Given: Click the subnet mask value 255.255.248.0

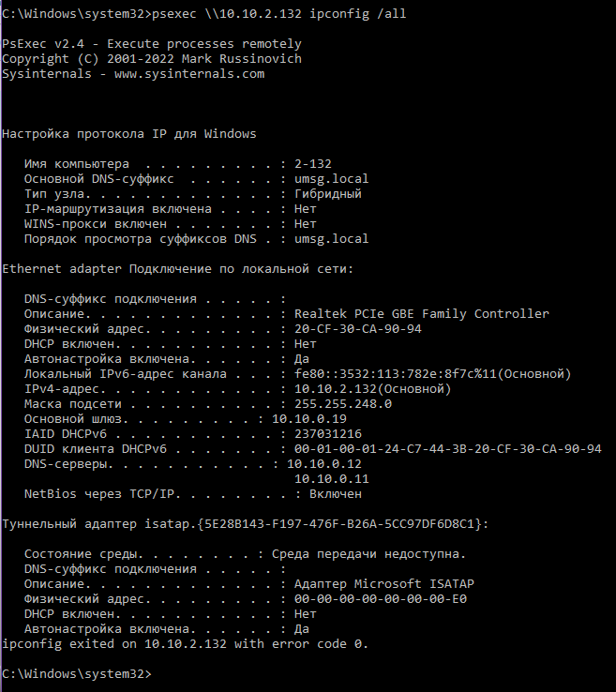Looking at the screenshot, I should (x=343, y=403).
